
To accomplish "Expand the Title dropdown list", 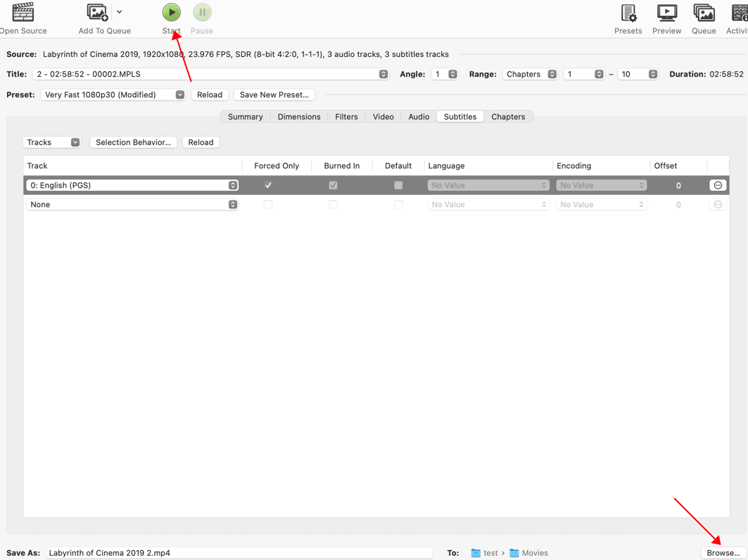I will (x=383, y=74).
